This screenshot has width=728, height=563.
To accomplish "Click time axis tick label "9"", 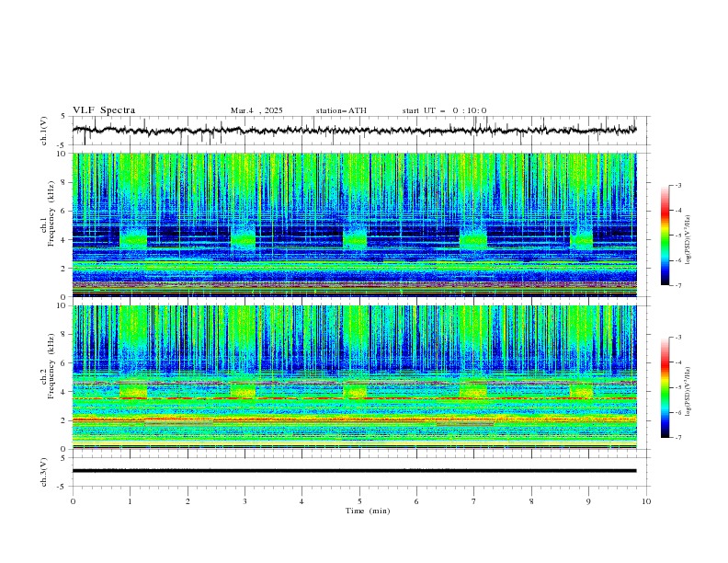I will [x=588, y=501].
